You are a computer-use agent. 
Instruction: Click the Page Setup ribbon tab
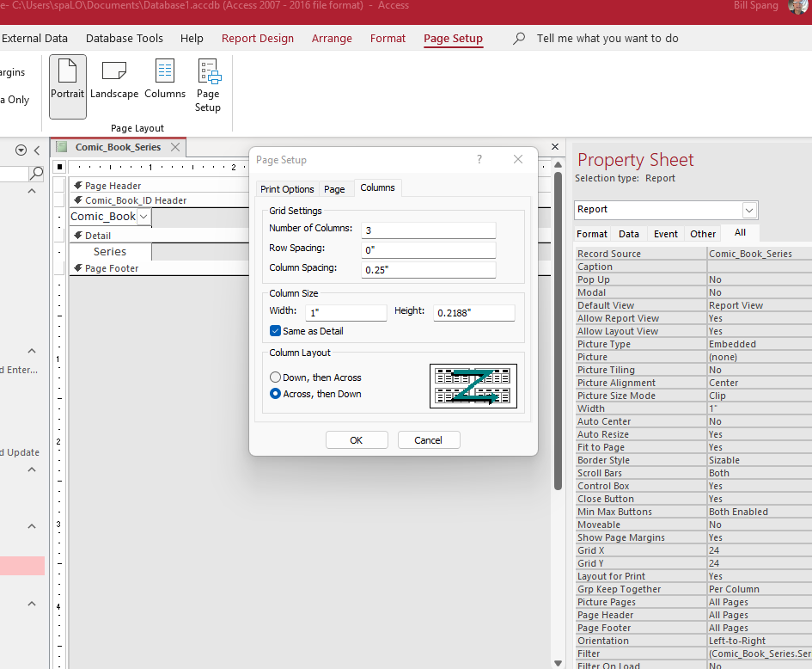(x=453, y=39)
